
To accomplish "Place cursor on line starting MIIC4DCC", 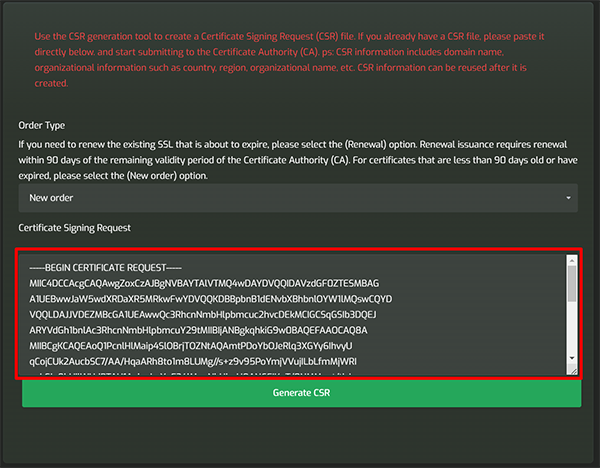I will click(204, 284).
